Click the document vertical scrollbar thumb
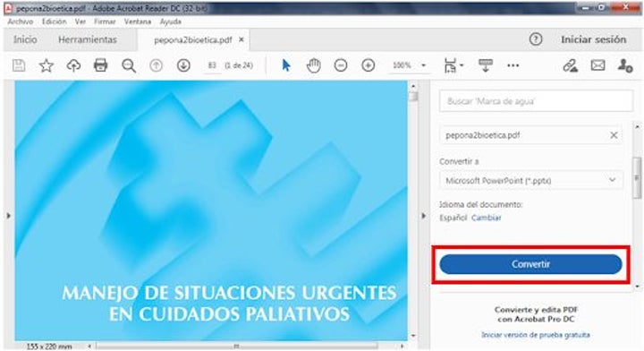Screen dimensions: 644x351 click(413, 97)
